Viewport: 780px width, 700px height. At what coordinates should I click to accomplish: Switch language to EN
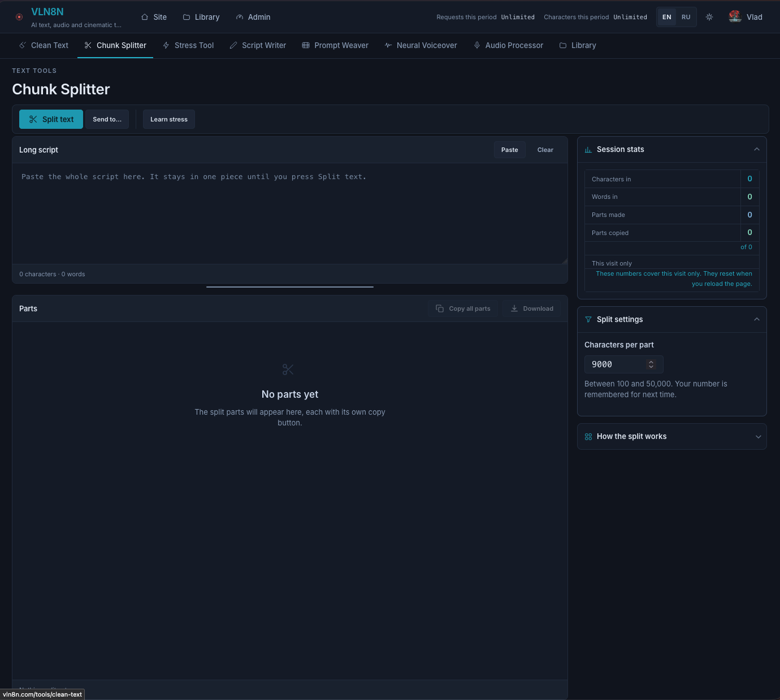click(667, 17)
